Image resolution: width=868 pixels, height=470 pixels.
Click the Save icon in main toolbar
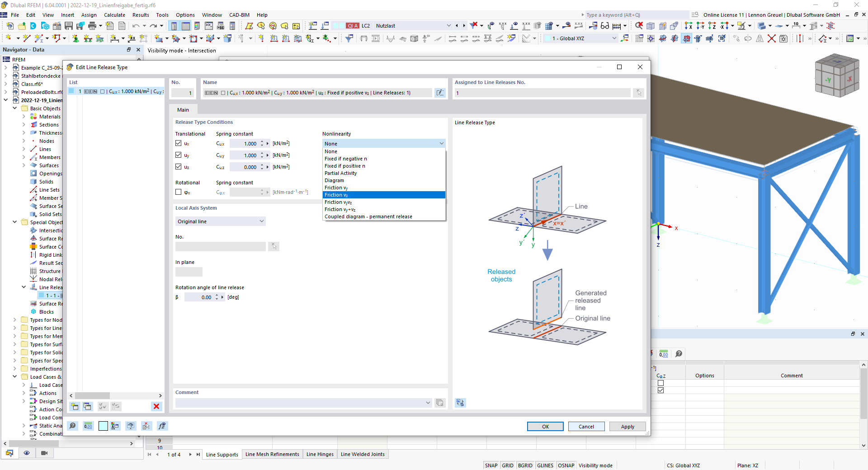coord(69,26)
